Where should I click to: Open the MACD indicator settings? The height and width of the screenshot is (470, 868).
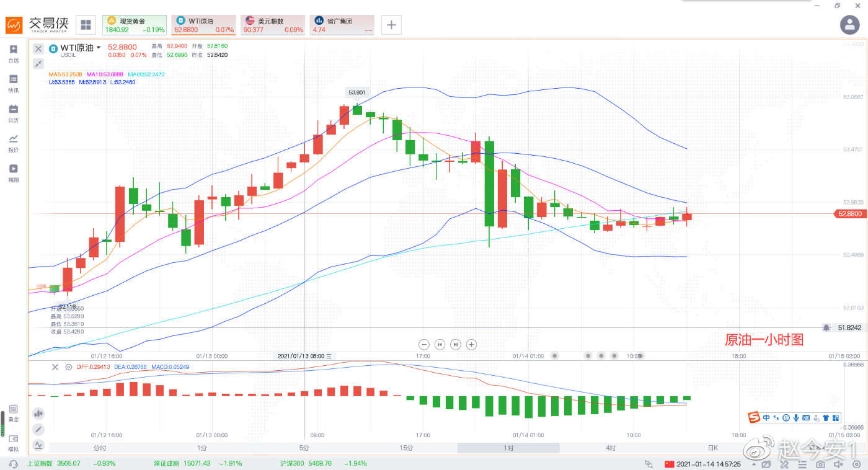point(68,367)
